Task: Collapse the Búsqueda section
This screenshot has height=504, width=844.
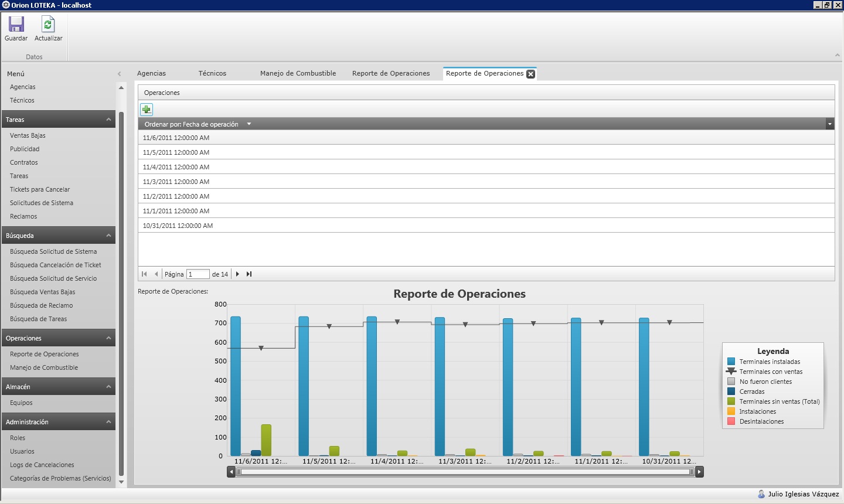Action: click(x=108, y=236)
